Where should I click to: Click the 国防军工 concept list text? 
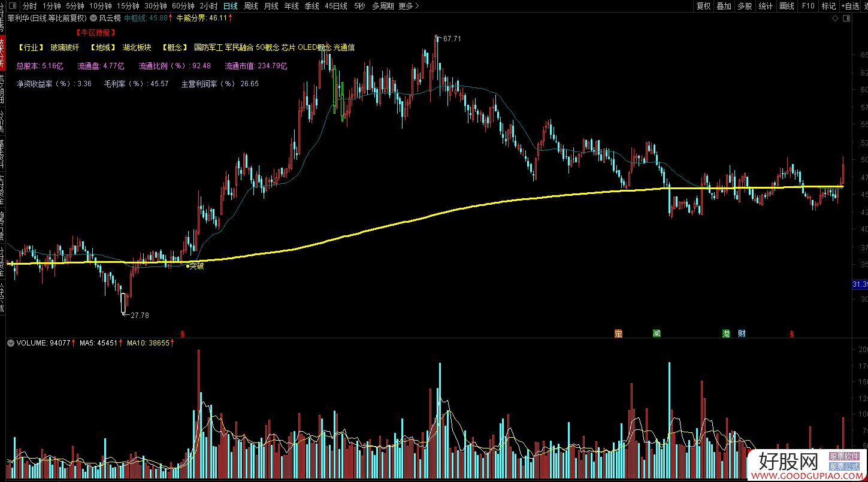[274, 47]
